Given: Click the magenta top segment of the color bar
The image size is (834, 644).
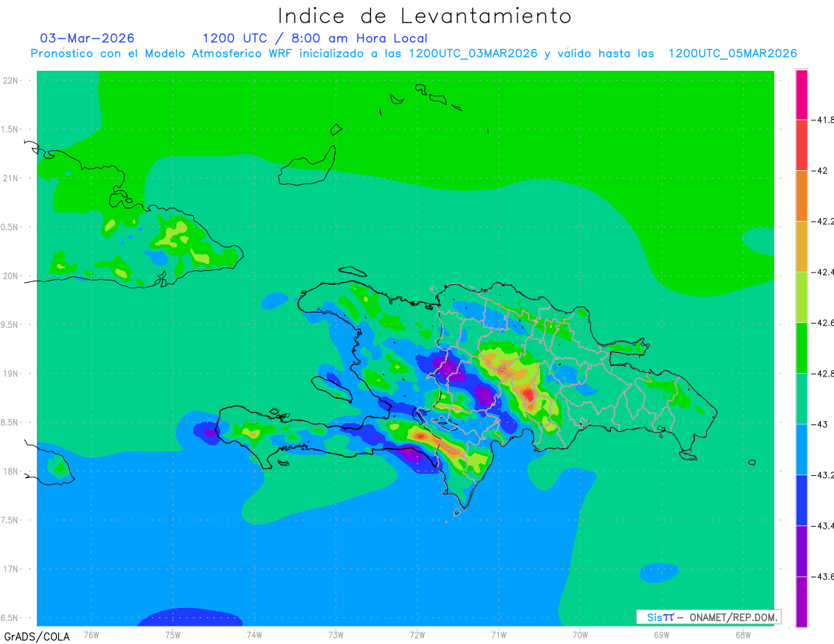Looking at the screenshot, I should click(801, 94).
